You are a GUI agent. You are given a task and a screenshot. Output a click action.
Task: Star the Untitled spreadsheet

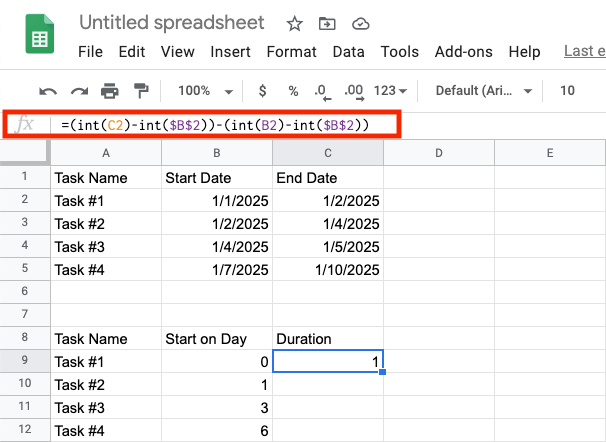coord(294,23)
